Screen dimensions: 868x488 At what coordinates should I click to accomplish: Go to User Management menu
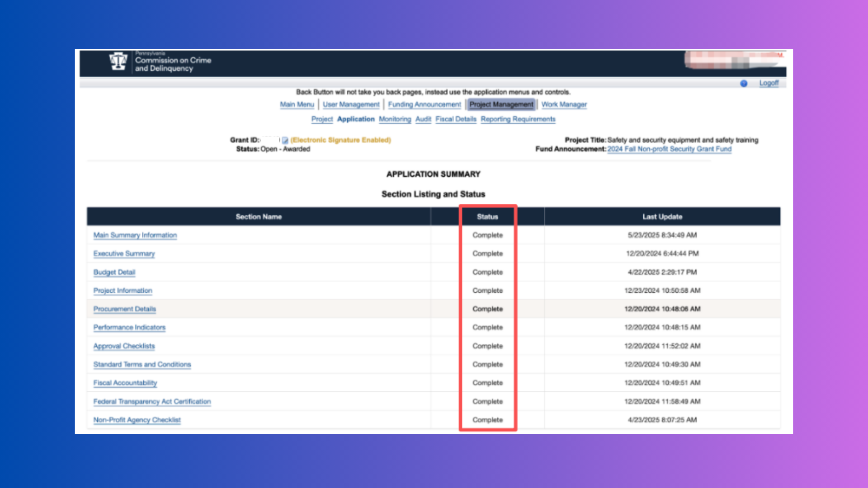351,104
